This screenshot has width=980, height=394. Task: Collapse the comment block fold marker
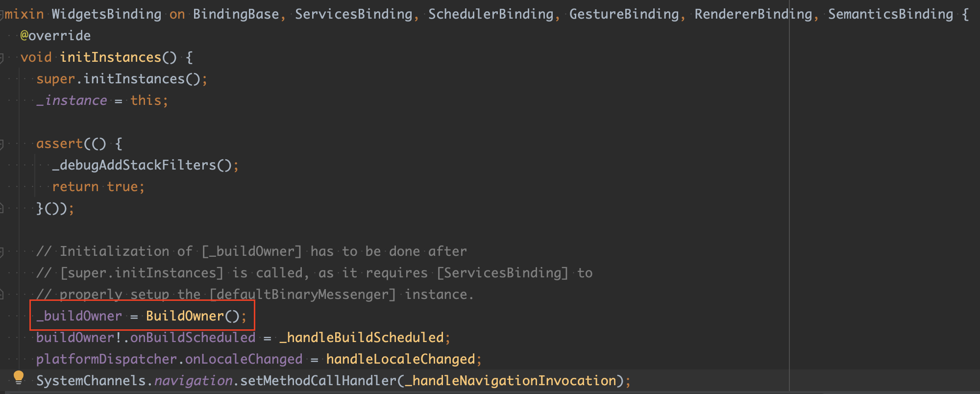pos(1,252)
